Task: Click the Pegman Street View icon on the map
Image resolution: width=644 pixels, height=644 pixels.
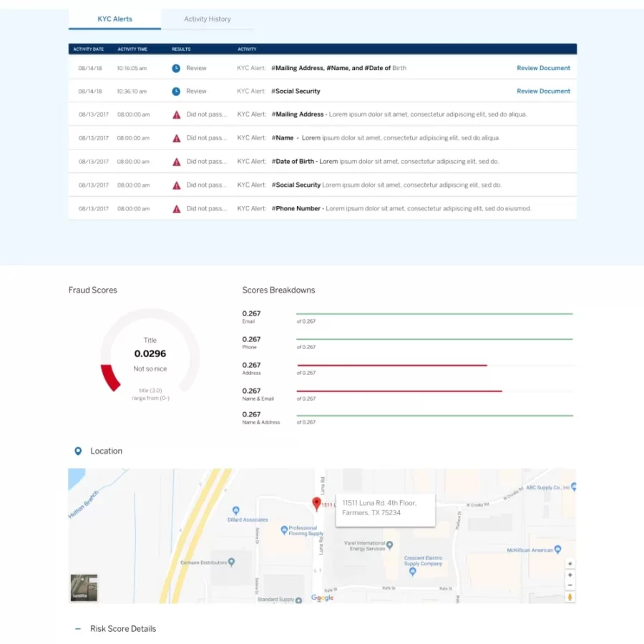Action: coord(570,596)
